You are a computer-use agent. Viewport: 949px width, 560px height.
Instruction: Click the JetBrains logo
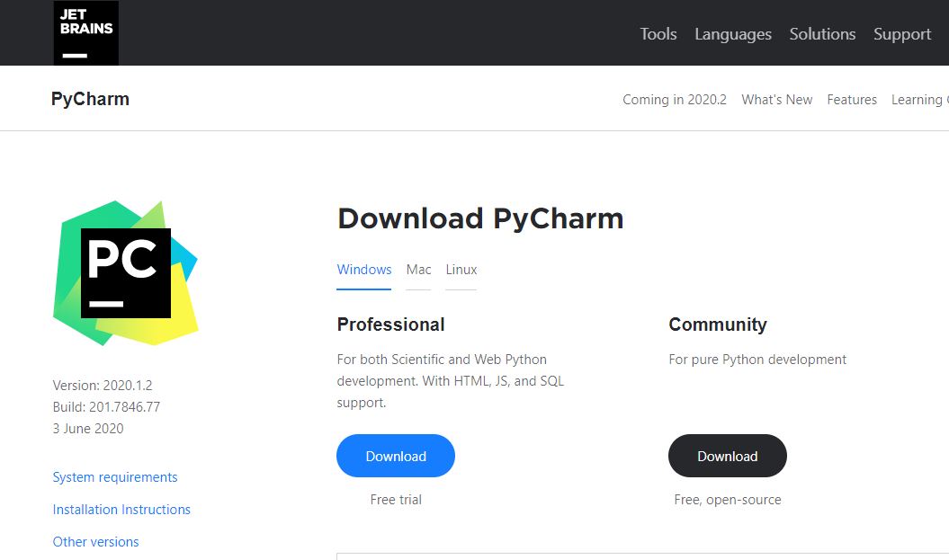point(86,32)
